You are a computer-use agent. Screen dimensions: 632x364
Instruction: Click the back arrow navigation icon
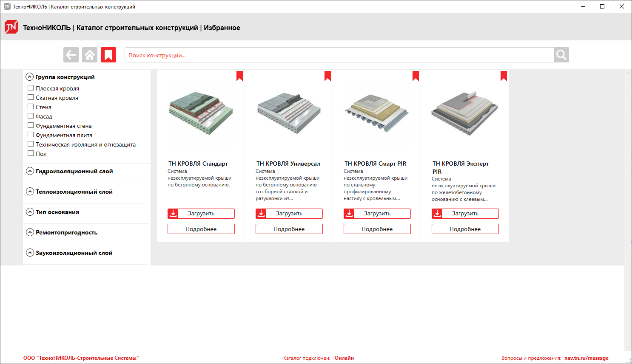[71, 55]
